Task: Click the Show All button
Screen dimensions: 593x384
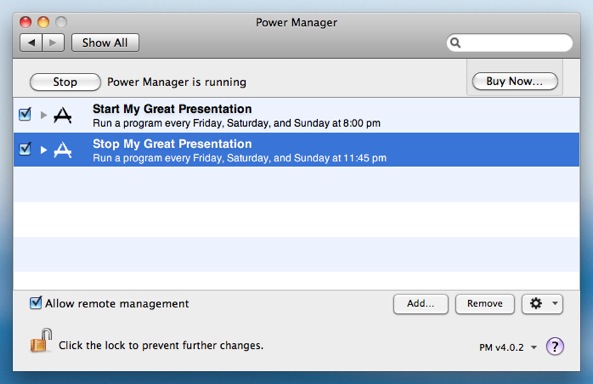Action: click(x=105, y=43)
